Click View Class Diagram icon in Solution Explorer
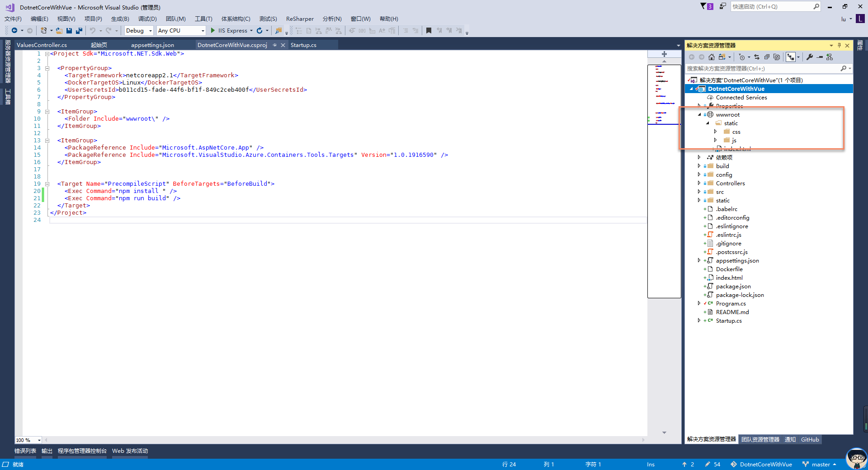Screen dimensions: 868x470 pos(830,57)
